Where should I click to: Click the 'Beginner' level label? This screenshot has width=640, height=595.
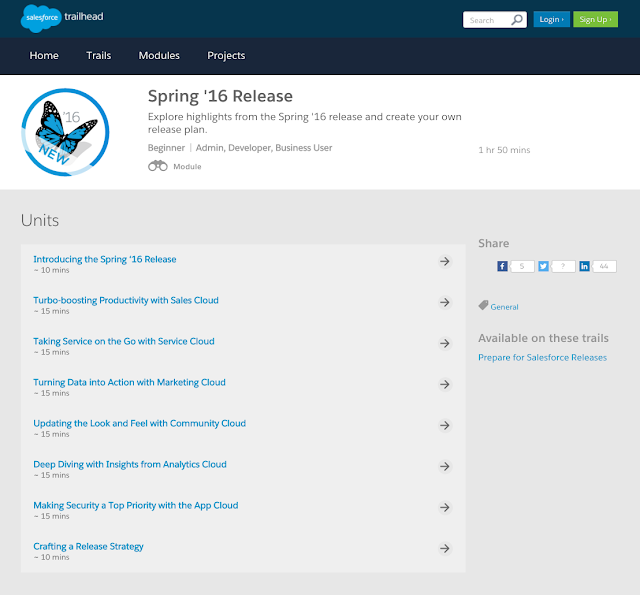(x=166, y=148)
